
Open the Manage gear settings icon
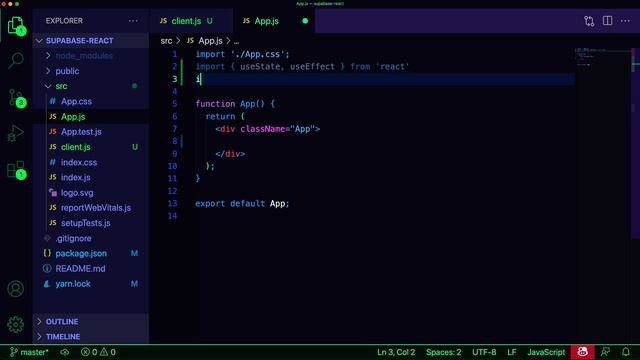point(16,324)
